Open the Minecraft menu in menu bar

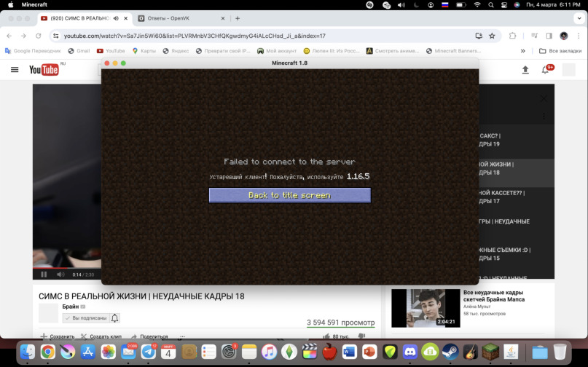(34, 5)
